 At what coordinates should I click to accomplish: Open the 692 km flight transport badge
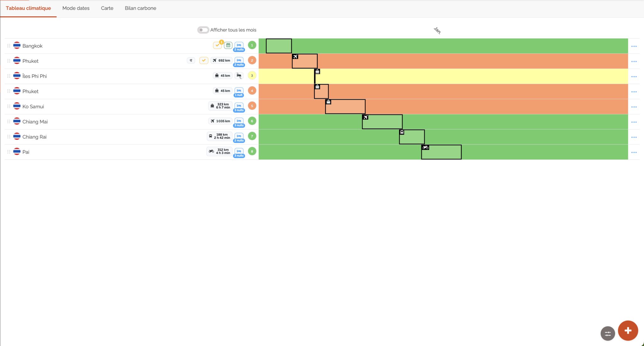pyautogui.click(x=221, y=60)
